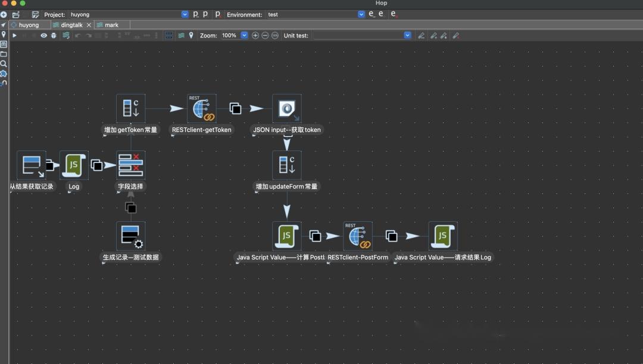Click the zoom in plus button
The image size is (643, 364).
point(255,36)
